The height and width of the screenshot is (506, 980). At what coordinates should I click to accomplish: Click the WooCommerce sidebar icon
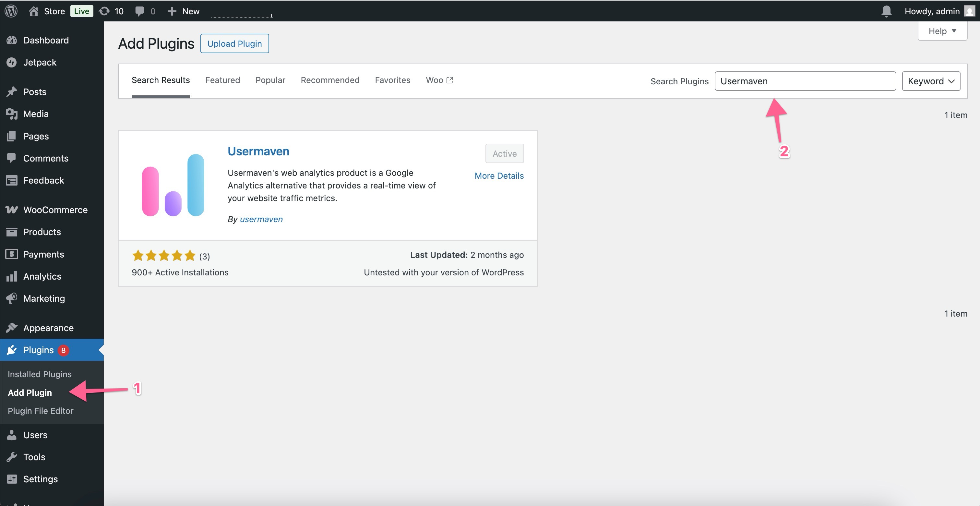coord(12,210)
